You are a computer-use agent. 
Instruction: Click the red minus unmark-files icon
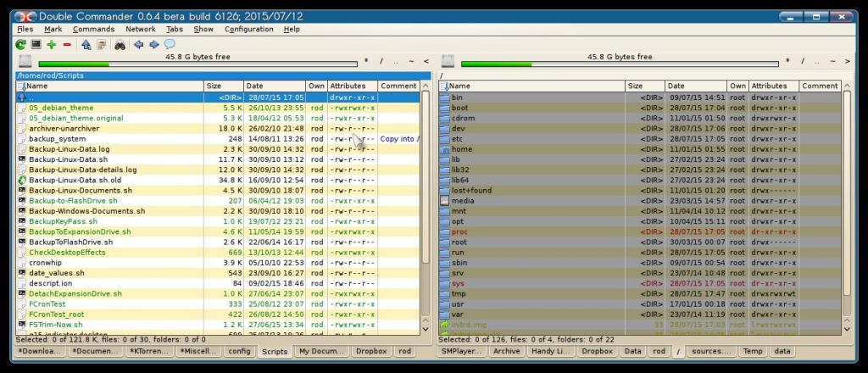click(x=67, y=44)
